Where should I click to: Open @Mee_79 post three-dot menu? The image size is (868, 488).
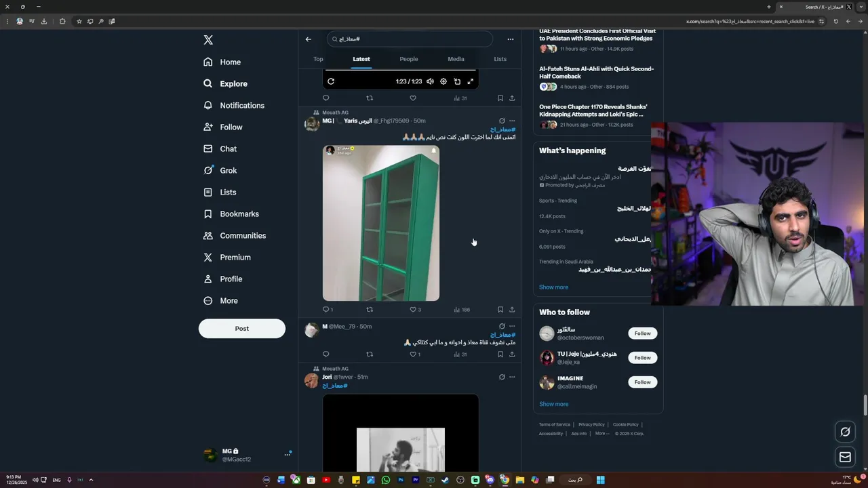[512, 327]
